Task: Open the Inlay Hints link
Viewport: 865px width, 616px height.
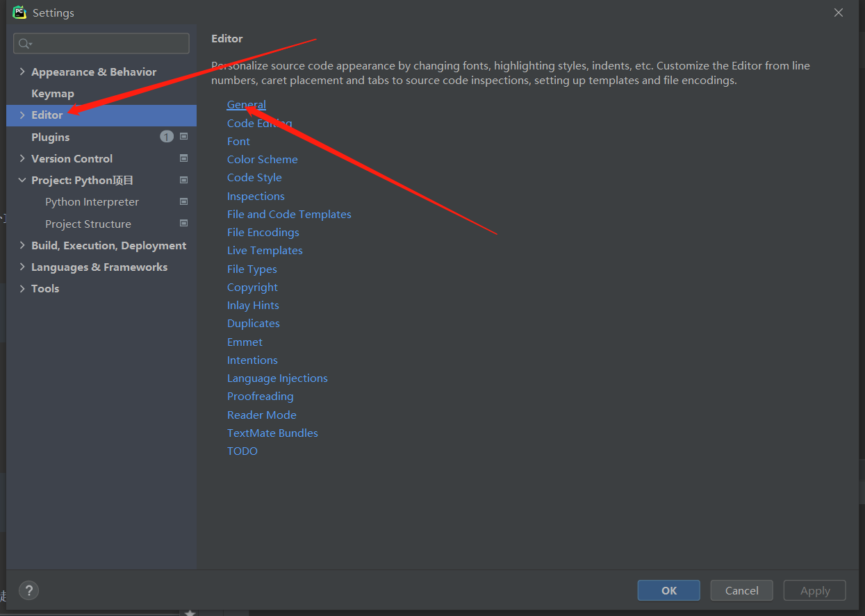Action: point(253,305)
